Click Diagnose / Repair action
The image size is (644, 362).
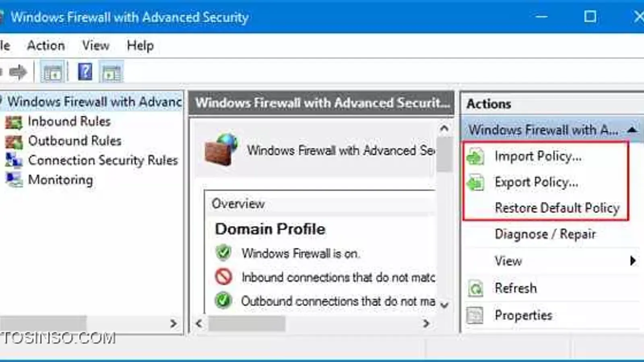pyautogui.click(x=545, y=234)
